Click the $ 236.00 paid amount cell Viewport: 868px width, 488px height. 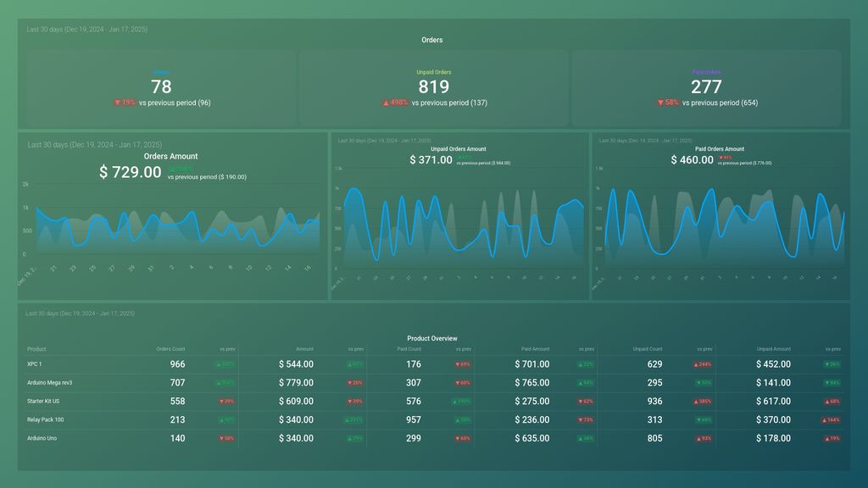(x=532, y=420)
